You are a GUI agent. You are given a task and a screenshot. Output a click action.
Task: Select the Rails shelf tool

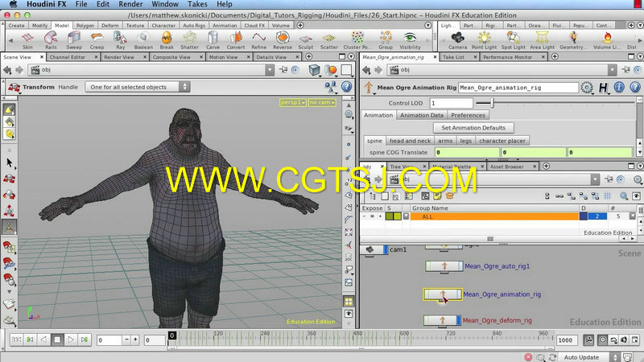(51, 41)
